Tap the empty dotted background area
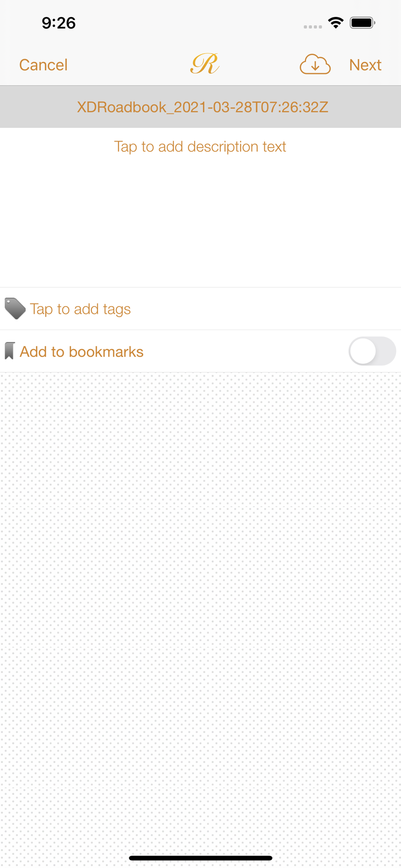Image resolution: width=401 pixels, height=868 pixels. pos(200,608)
